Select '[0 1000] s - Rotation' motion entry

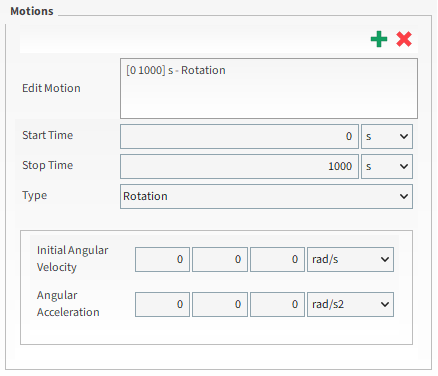[176, 70]
